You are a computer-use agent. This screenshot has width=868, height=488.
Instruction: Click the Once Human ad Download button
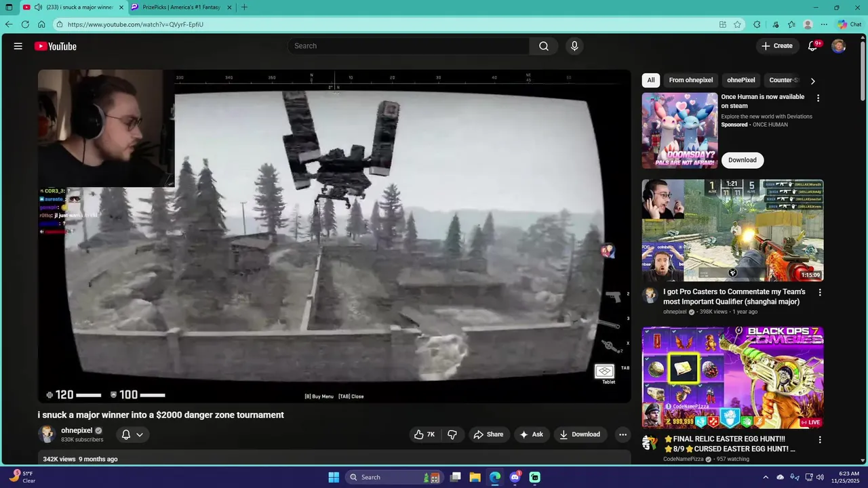tap(743, 160)
